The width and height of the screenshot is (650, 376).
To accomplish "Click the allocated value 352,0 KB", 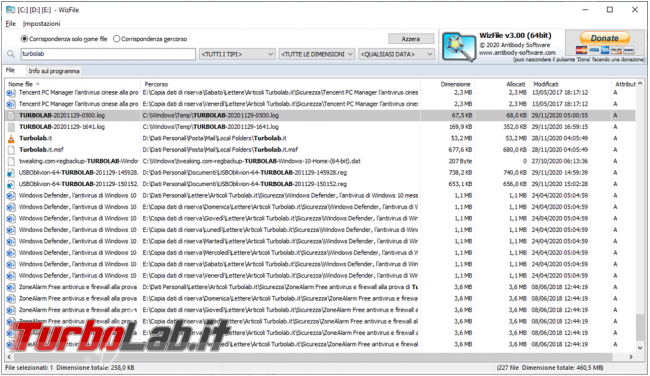I will [x=515, y=127].
